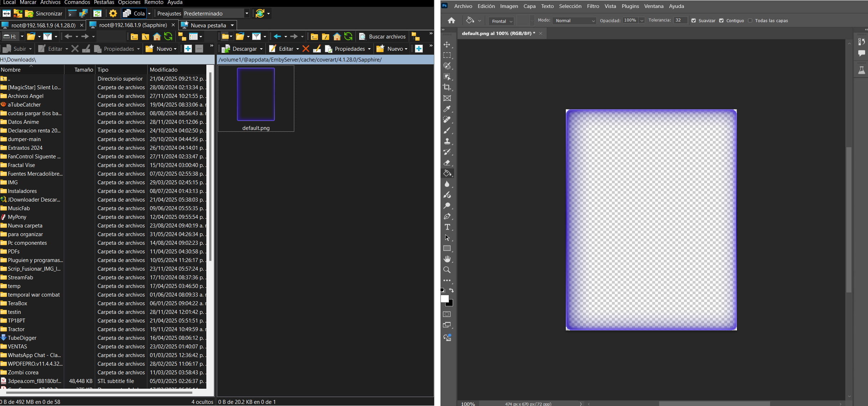Uncheck the Contiguo option

722,21
